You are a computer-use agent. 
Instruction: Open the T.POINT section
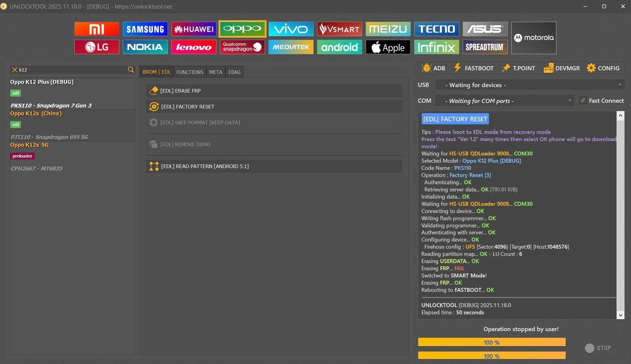click(x=519, y=68)
